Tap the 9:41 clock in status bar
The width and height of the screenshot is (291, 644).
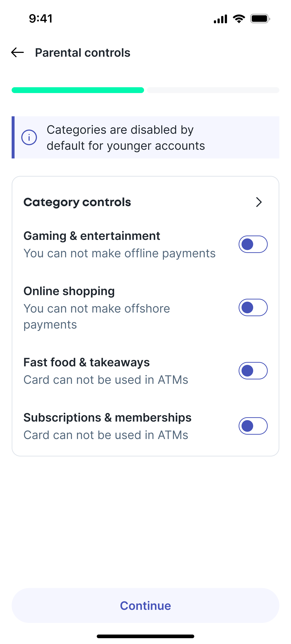41,19
